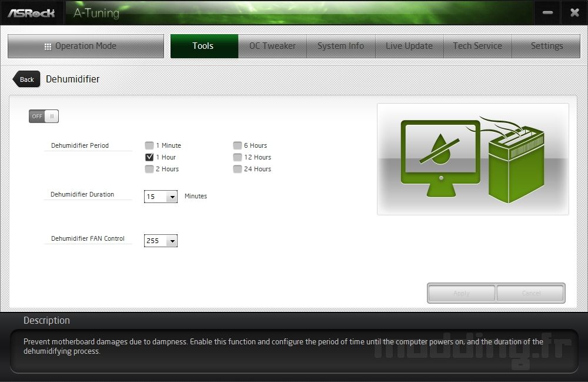Click the 'Prevent motherboard damages' description text
This screenshot has width=588, height=382.
tap(283, 346)
